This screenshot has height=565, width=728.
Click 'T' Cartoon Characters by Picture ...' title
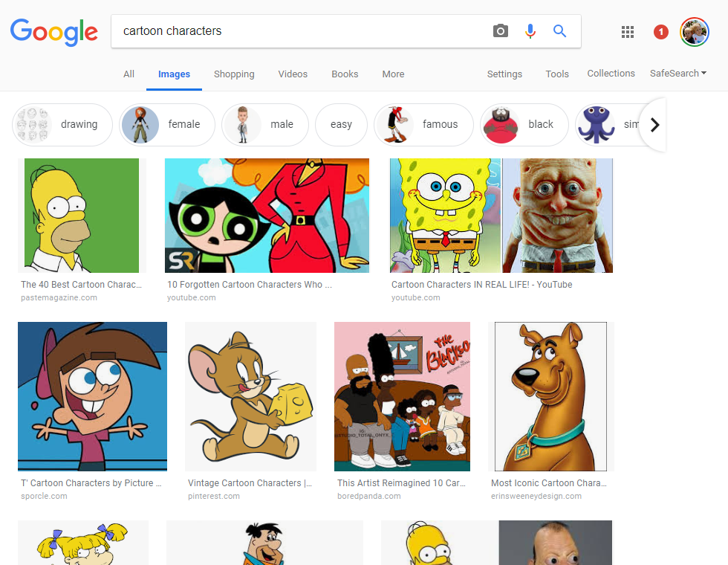[91, 482]
